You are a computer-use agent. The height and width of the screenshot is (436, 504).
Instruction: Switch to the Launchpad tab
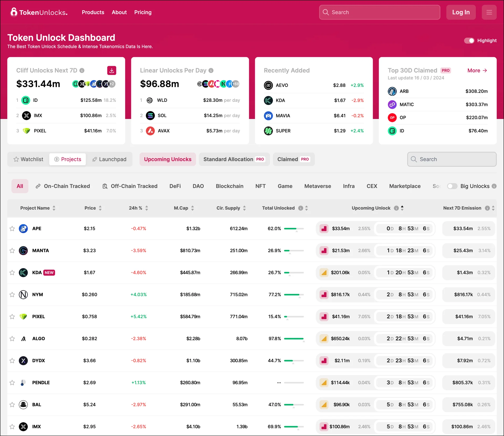click(109, 159)
